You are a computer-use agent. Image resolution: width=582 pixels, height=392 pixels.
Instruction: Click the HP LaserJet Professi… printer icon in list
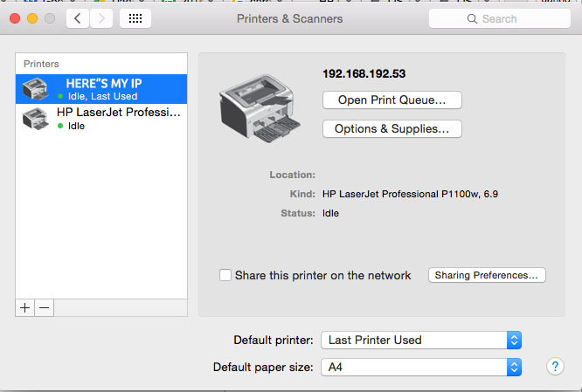[35, 119]
